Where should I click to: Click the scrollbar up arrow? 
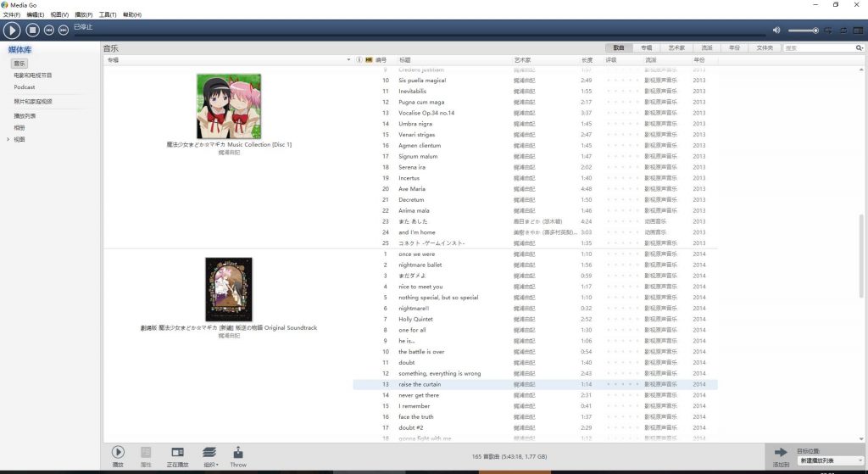[861, 70]
